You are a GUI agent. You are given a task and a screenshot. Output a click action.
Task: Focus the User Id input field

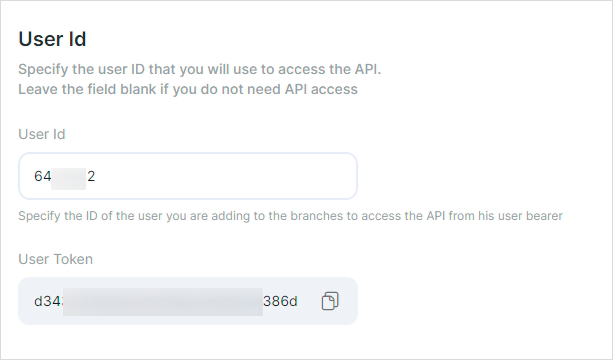188,176
